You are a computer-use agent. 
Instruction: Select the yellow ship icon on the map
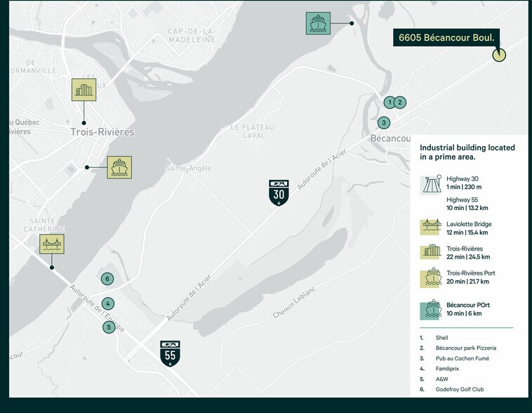[x=119, y=167]
